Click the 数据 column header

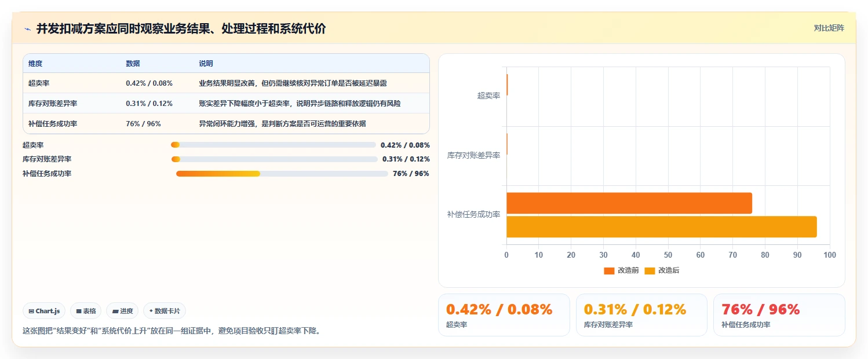[x=133, y=64]
